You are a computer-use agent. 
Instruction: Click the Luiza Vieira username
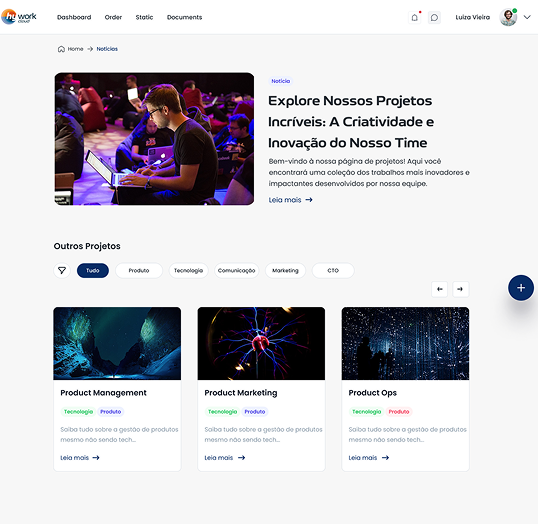pyautogui.click(x=473, y=18)
